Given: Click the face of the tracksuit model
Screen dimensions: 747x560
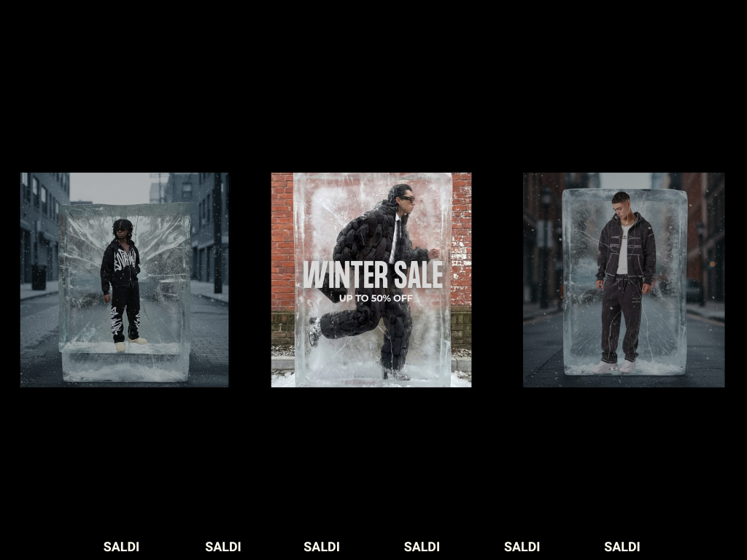Looking at the screenshot, I should [623, 206].
